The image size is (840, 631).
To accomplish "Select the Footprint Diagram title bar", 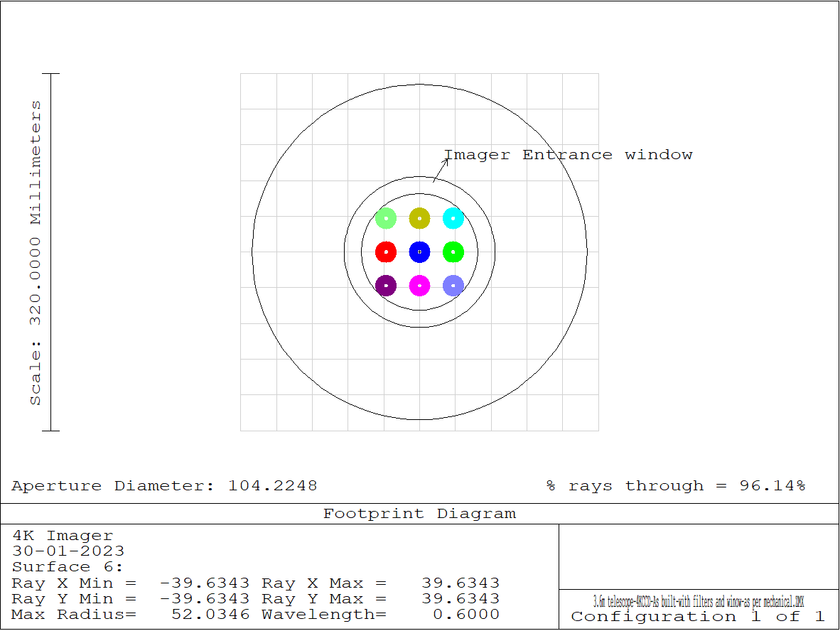I will (x=419, y=514).
